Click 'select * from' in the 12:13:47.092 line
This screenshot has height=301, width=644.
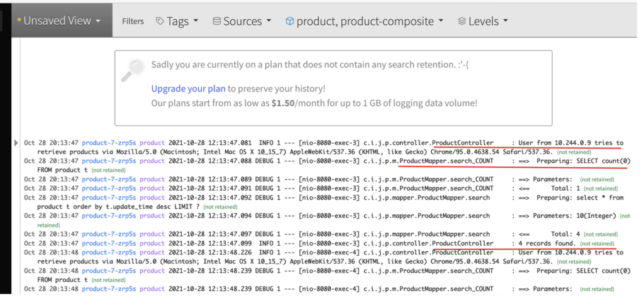[x=599, y=197]
